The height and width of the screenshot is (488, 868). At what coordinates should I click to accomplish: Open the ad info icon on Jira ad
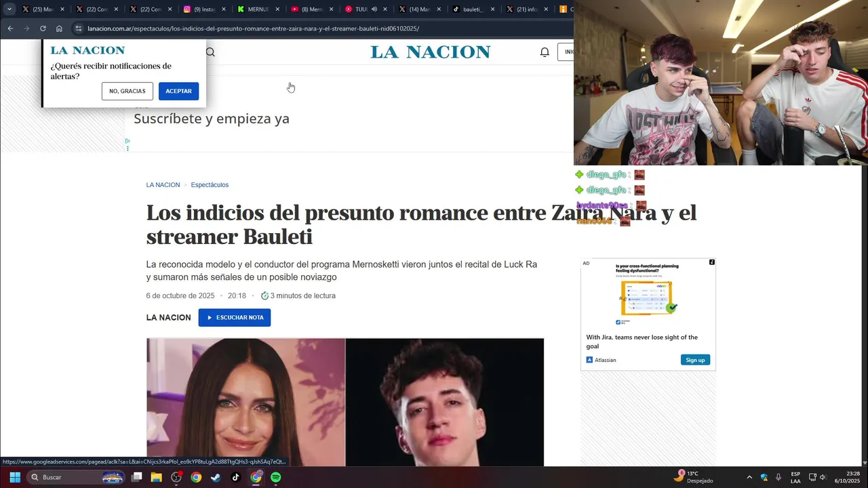[x=712, y=262]
